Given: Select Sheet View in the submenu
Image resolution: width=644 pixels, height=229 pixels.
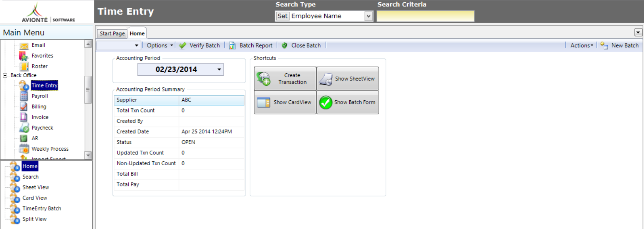Looking at the screenshot, I should coord(36,188).
